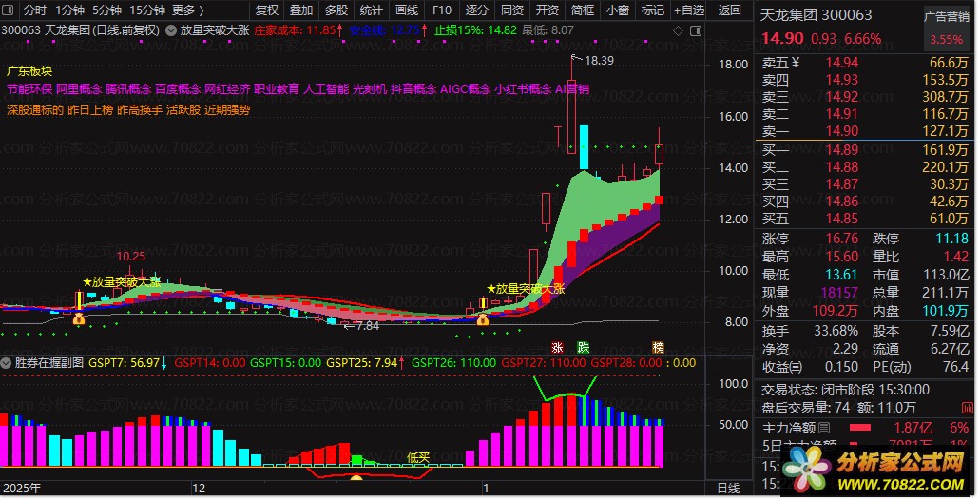Open the 分时 intraday chart tab

click(x=35, y=10)
